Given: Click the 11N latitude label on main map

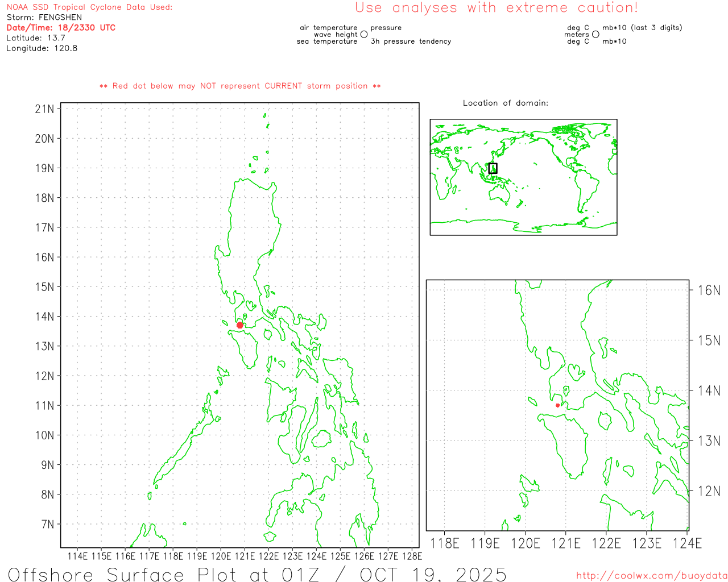Looking at the screenshot, I should [45, 406].
